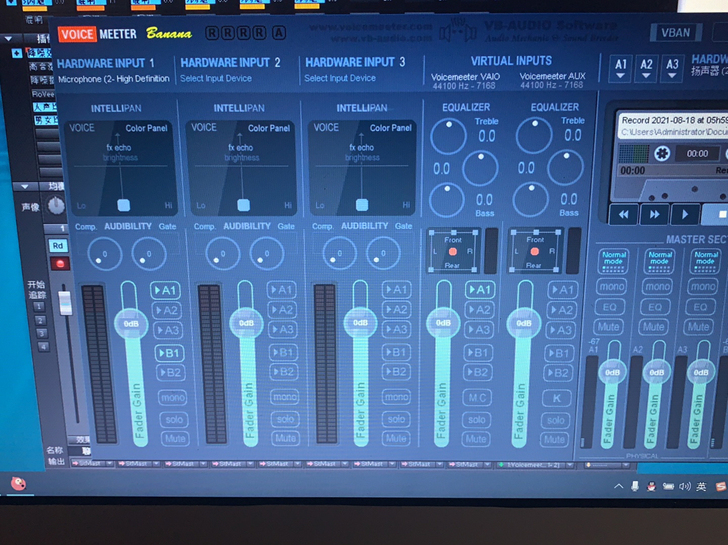Viewport: 728px width, 545px height.
Task: Enable mono on A1 master bus
Action: pyautogui.click(x=611, y=287)
